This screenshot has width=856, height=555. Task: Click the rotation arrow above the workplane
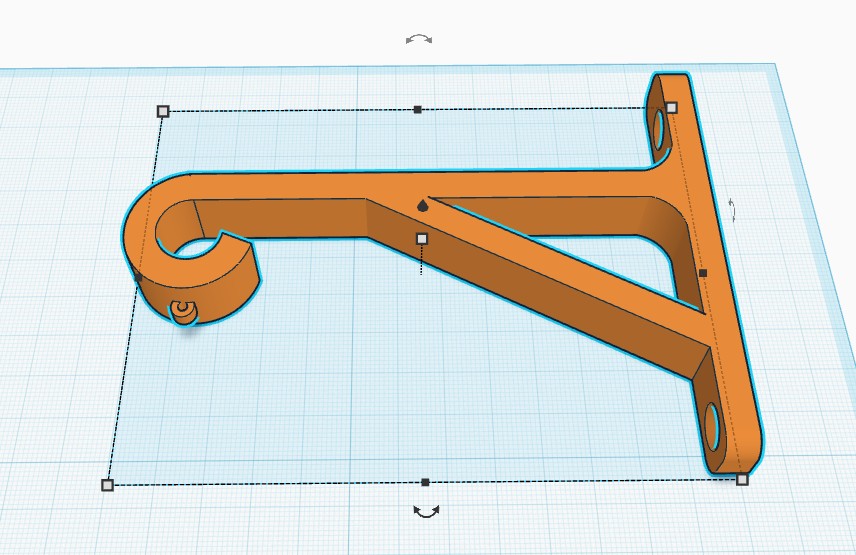419,39
